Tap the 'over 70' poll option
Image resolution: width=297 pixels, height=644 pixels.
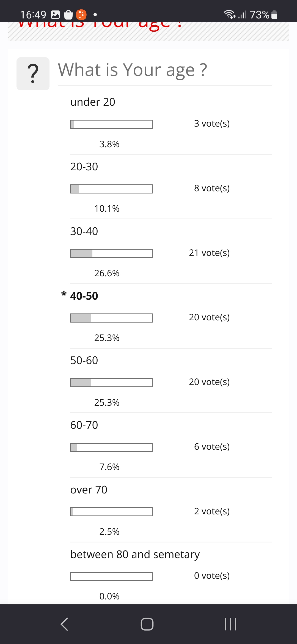coord(89,490)
